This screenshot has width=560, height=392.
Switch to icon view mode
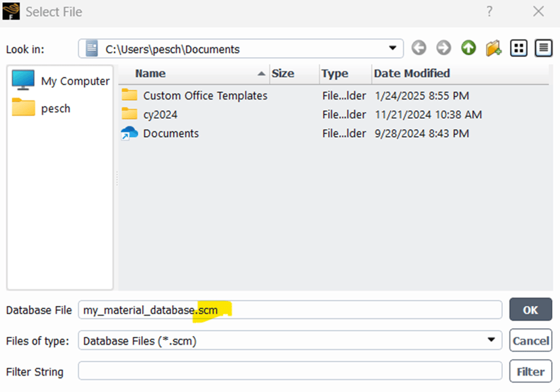click(518, 48)
